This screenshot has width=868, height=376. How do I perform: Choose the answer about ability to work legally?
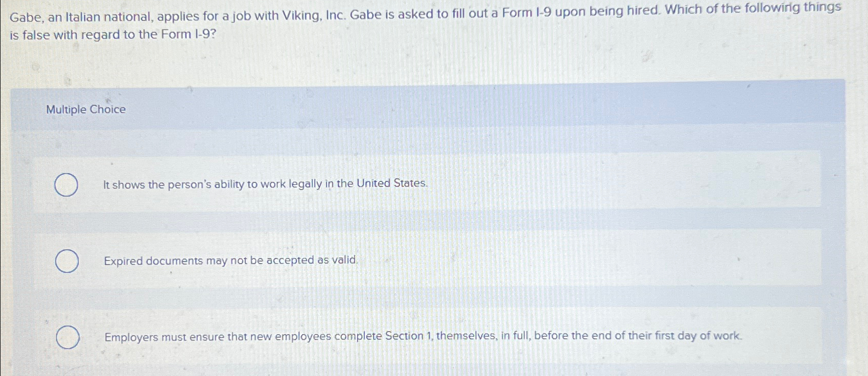click(265, 184)
